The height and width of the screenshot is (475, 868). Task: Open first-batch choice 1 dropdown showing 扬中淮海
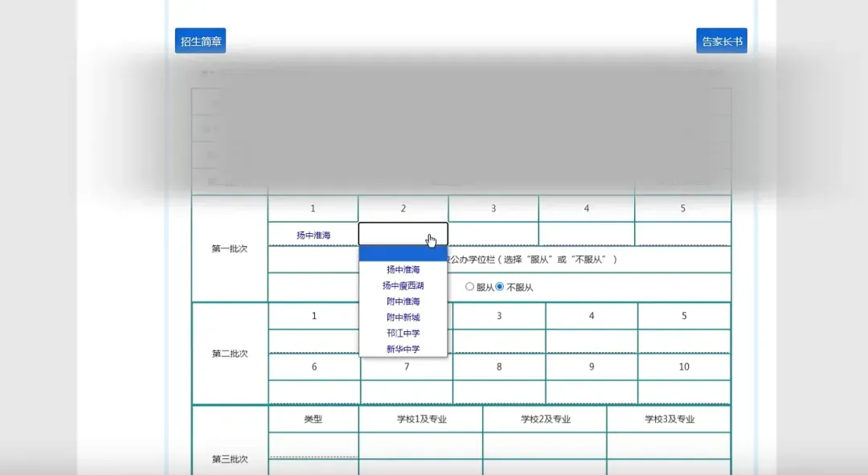click(x=313, y=234)
